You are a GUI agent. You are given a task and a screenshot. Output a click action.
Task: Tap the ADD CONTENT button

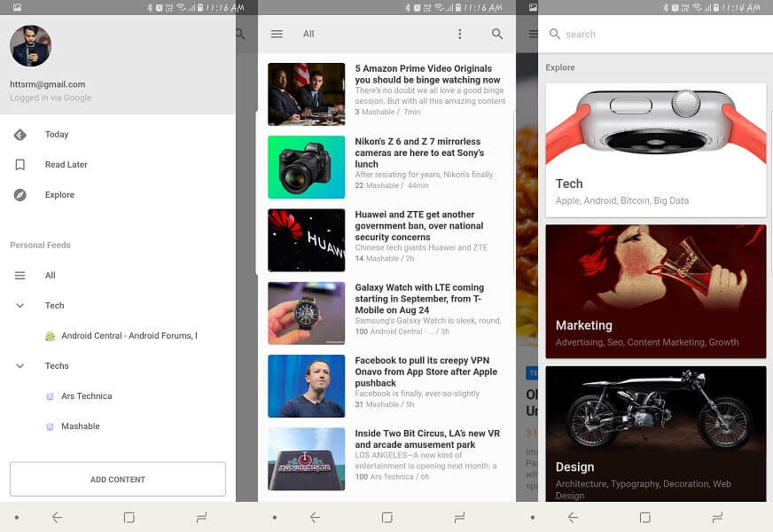[x=118, y=480]
